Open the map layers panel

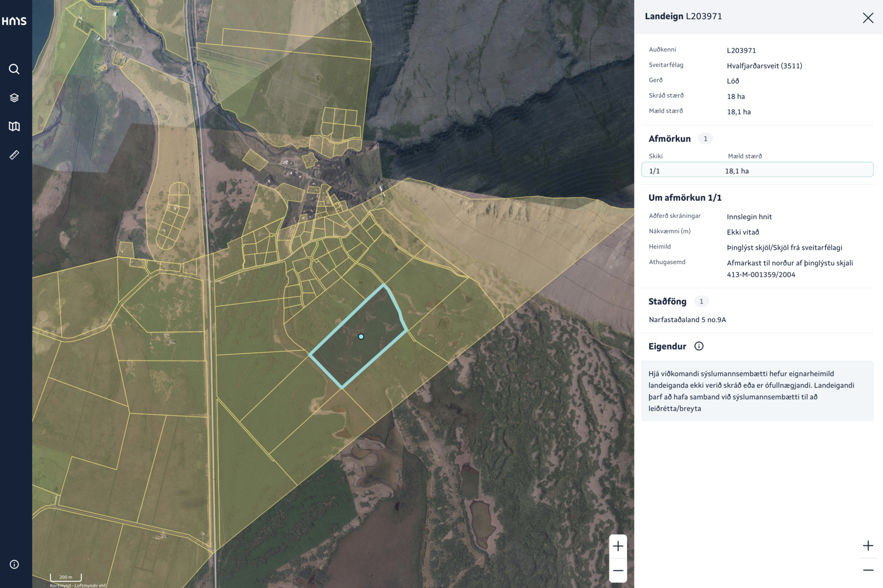pyautogui.click(x=14, y=98)
